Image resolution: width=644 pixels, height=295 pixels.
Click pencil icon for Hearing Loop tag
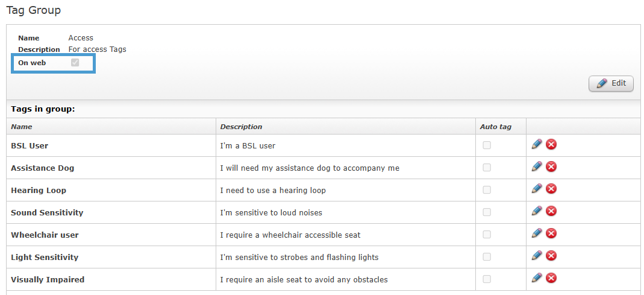(x=537, y=189)
